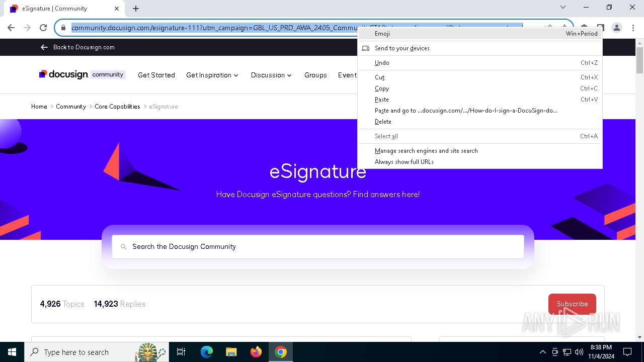Click the Core Capabilities breadcrumb
The width and height of the screenshot is (644, 362).
click(117, 107)
